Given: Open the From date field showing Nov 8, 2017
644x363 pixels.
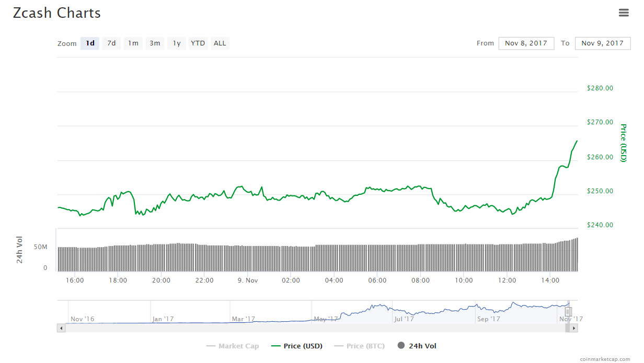Looking at the screenshot, I should [x=526, y=43].
